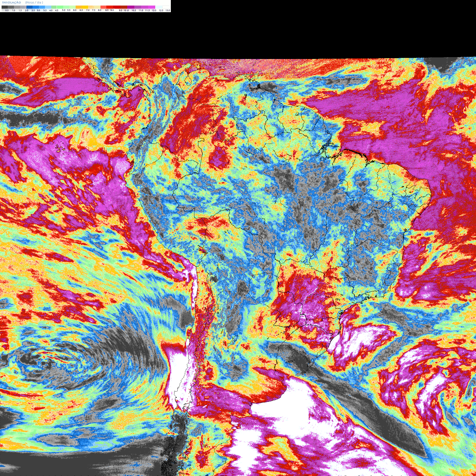Viewport: 476px width, 476px height.
Task: Select the orange legend swatch above 6.5
Action: tap(79, 7)
